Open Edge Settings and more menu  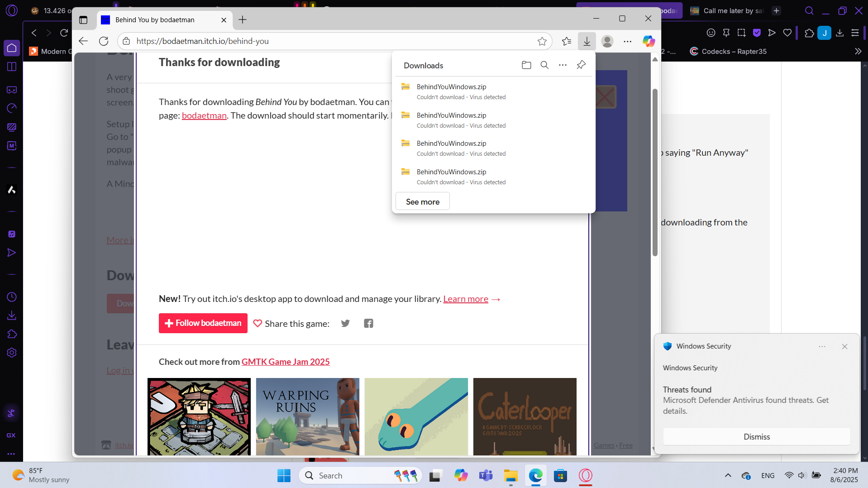(628, 41)
